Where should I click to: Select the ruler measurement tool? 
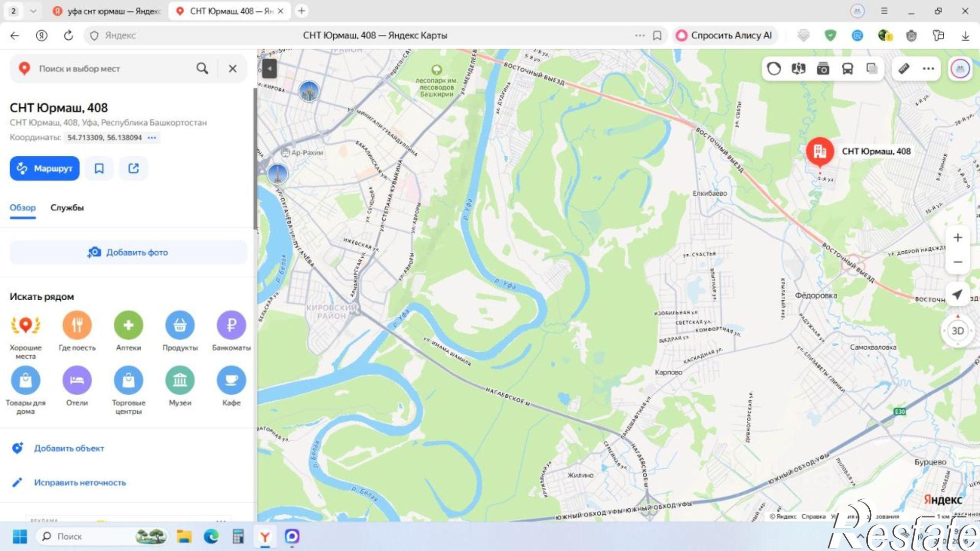coord(904,69)
